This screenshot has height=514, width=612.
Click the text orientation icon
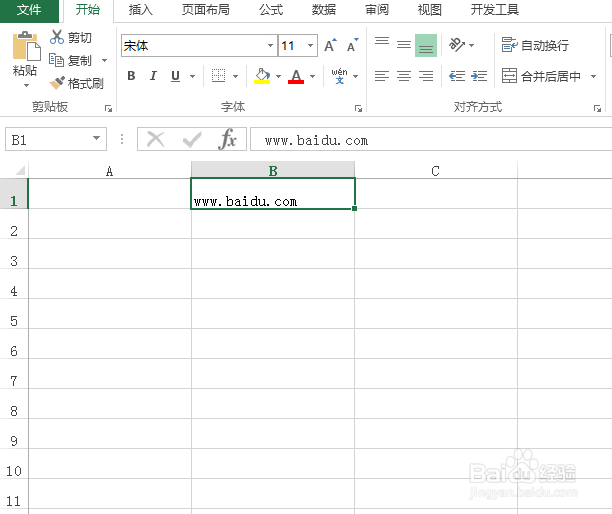[457, 45]
